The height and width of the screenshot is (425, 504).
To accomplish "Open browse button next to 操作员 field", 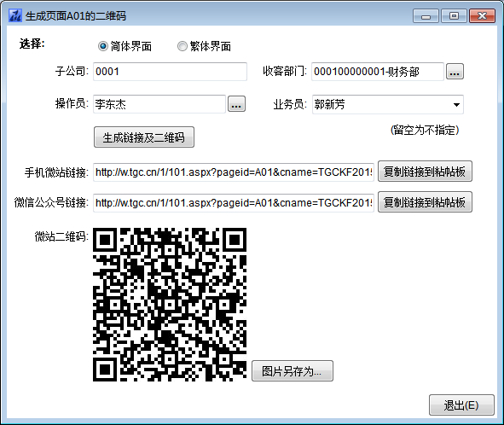I will [x=236, y=104].
